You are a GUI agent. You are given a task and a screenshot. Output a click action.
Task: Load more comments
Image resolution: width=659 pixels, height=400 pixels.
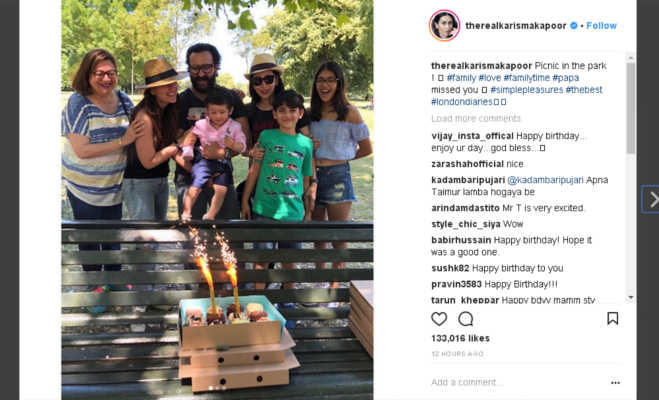(x=476, y=118)
